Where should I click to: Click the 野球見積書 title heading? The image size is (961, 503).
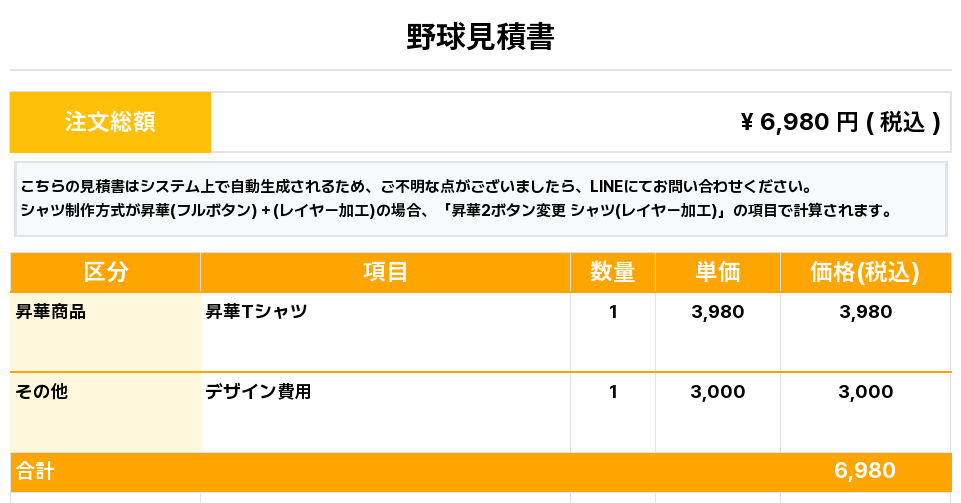pyautogui.click(x=480, y=37)
